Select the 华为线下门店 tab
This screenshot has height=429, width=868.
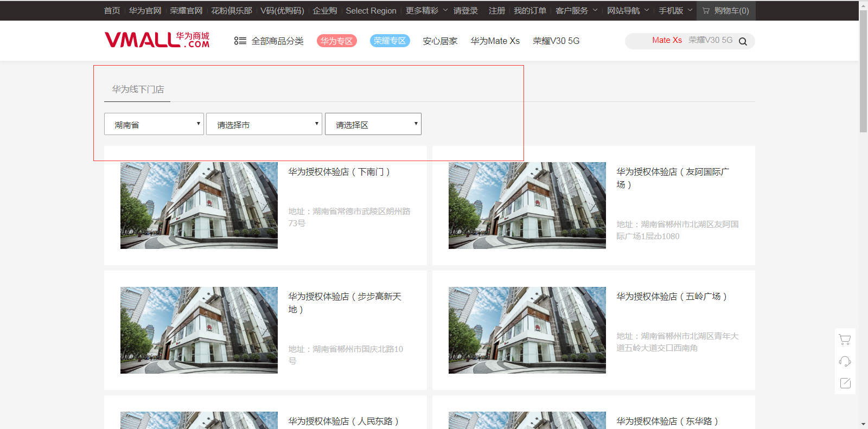tap(138, 89)
